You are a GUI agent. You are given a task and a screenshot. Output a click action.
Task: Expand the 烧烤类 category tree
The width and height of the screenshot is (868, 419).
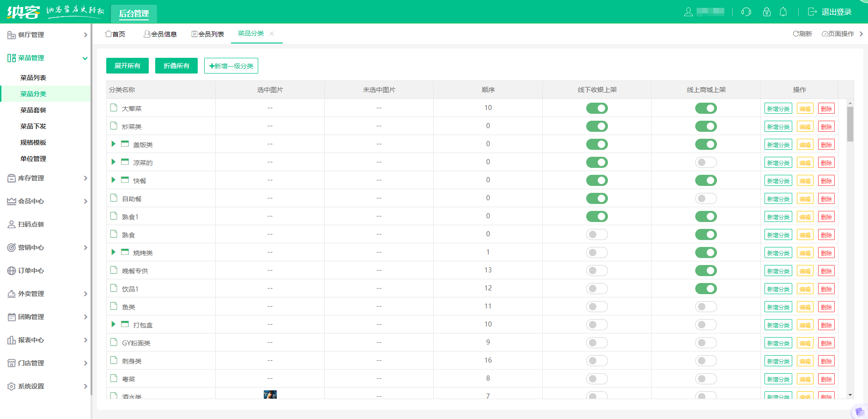[x=113, y=252]
